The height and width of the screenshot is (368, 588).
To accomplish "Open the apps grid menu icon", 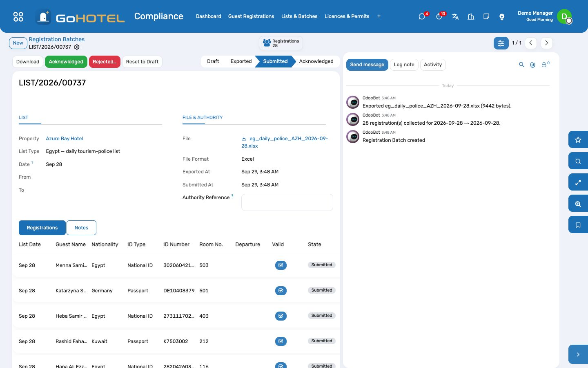I will pyautogui.click(x=18, y=16).
